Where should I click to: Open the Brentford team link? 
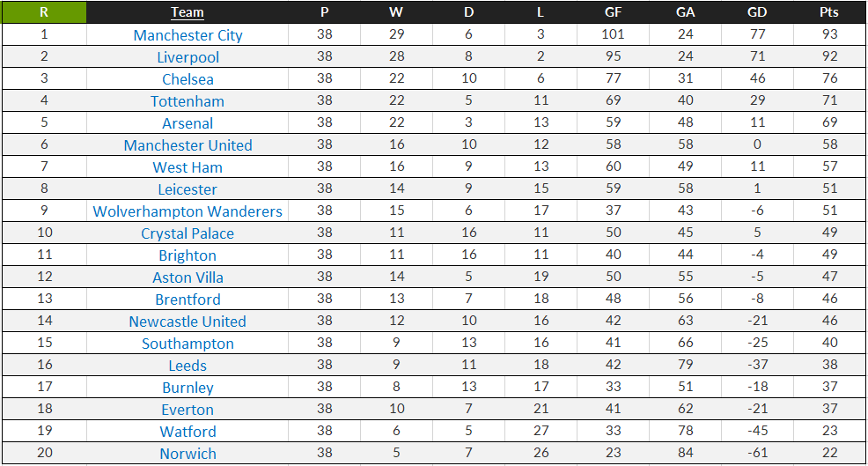(188, 300)
